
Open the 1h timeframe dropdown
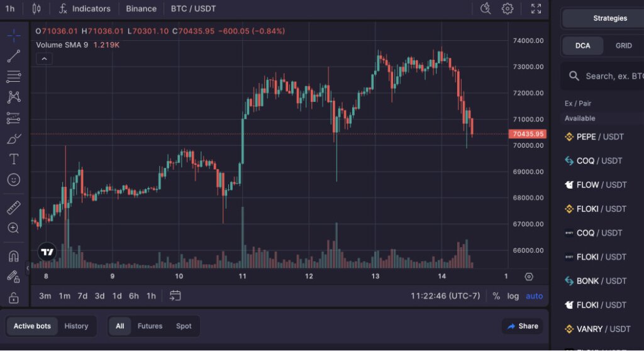tap(10, 8)
